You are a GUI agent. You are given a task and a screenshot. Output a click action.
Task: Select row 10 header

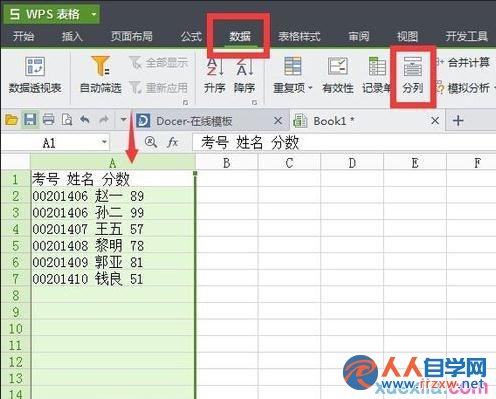16,329
